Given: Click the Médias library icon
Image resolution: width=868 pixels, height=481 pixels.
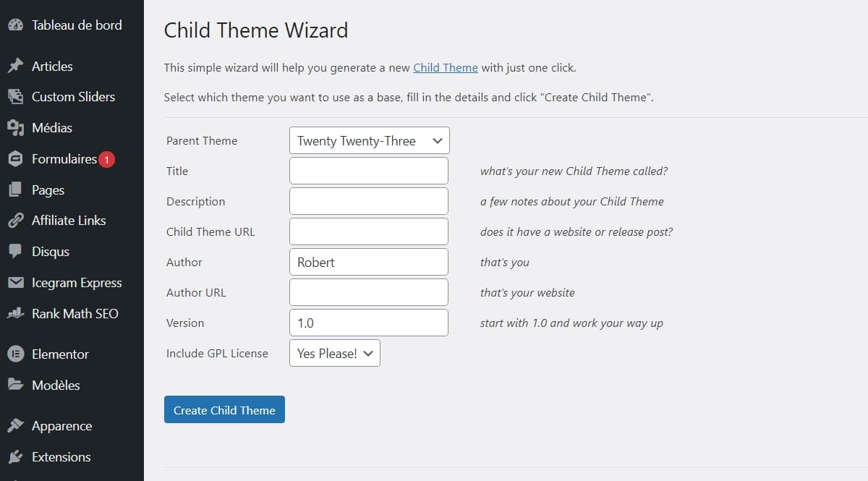Looking at the screenshot, I should point(15,128).
